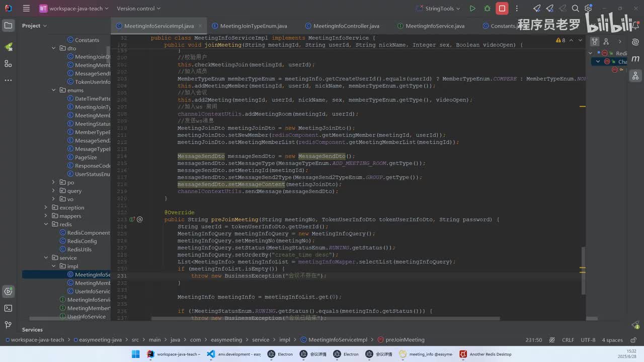Click the 8 warnings indicator in editor
Image resolution: width=644 pixels, height=362 pixels.
(560, 40)
